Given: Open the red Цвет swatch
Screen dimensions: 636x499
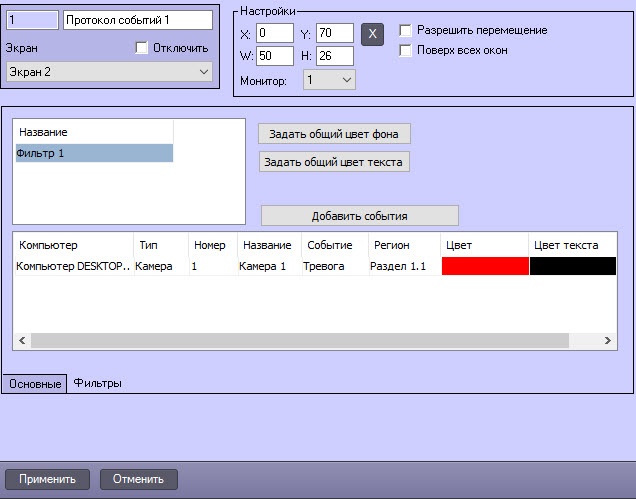Looking at the screenshot, I should click(485, 266).
